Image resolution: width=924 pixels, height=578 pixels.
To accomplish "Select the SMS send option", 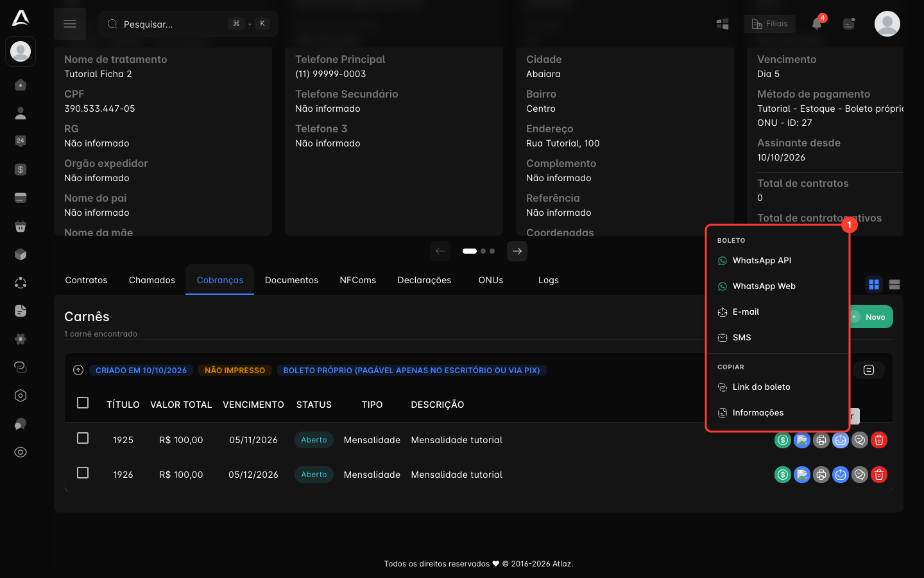I will (x=778, y=338).
